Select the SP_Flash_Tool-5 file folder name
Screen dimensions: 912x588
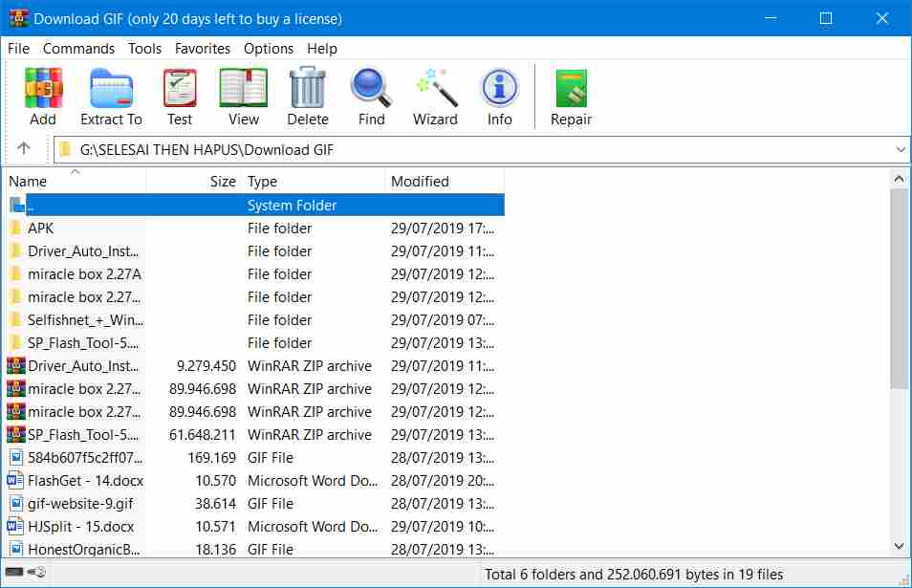point(83,343)
